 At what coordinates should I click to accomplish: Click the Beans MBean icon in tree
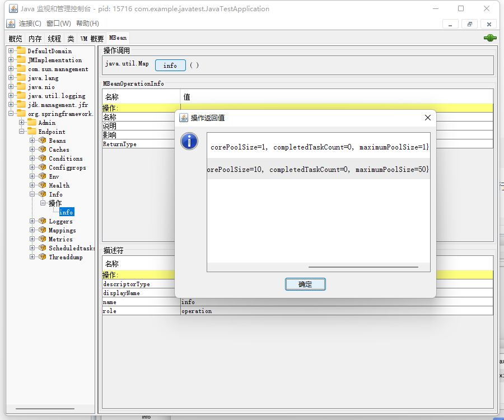coord(43,141)
